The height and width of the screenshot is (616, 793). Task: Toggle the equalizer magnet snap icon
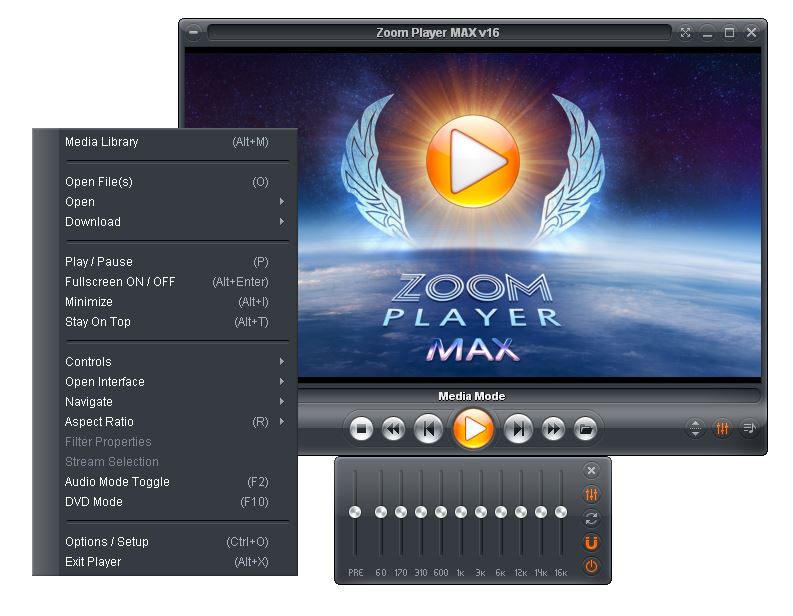(x=591, y=543)
